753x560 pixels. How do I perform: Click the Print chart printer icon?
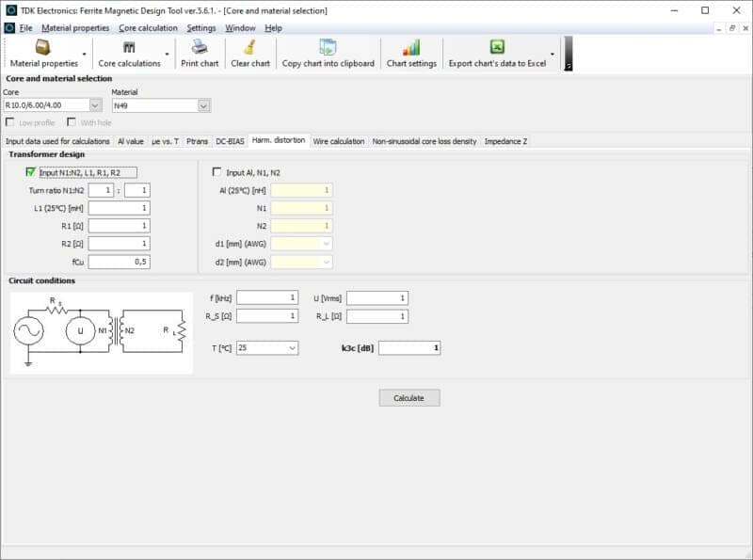(200, 46)
